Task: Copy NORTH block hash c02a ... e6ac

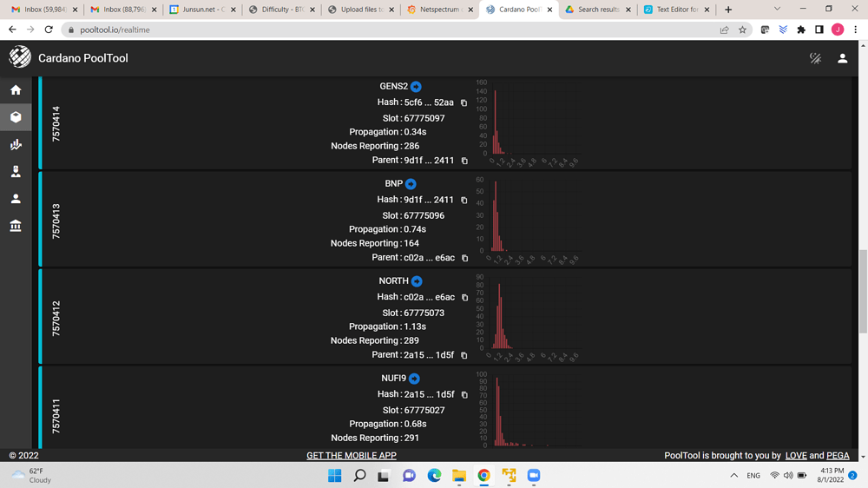Action: [x=465, y=298]
